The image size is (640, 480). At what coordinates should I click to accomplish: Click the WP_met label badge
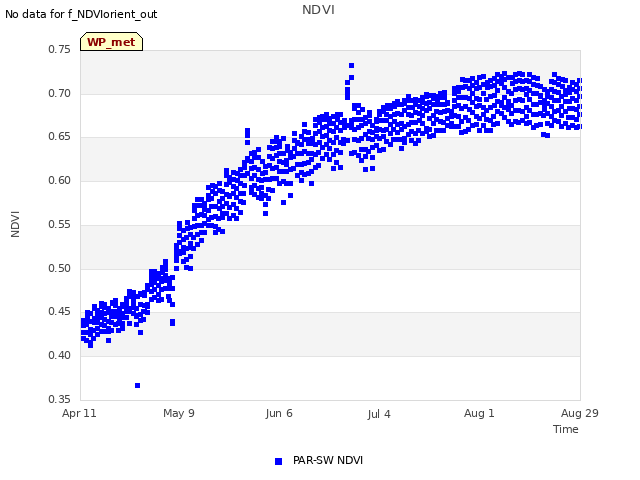click(x=111, y=42)
